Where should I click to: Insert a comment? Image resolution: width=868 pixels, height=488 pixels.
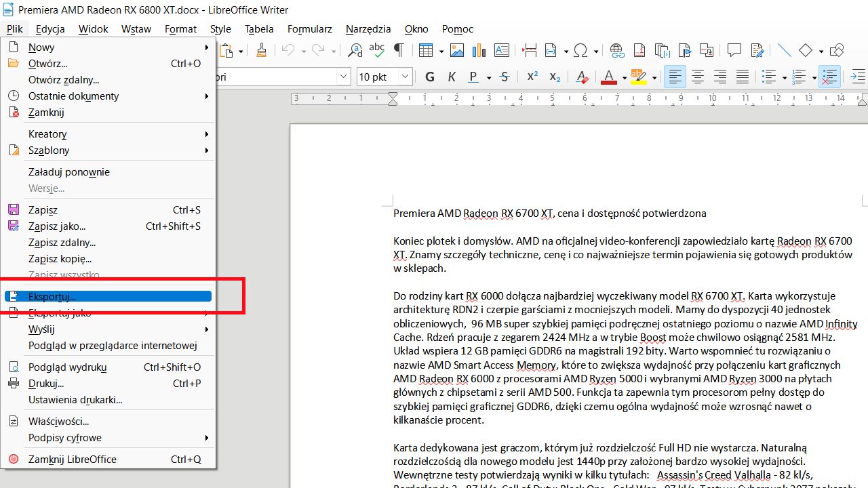coord(734,50)
